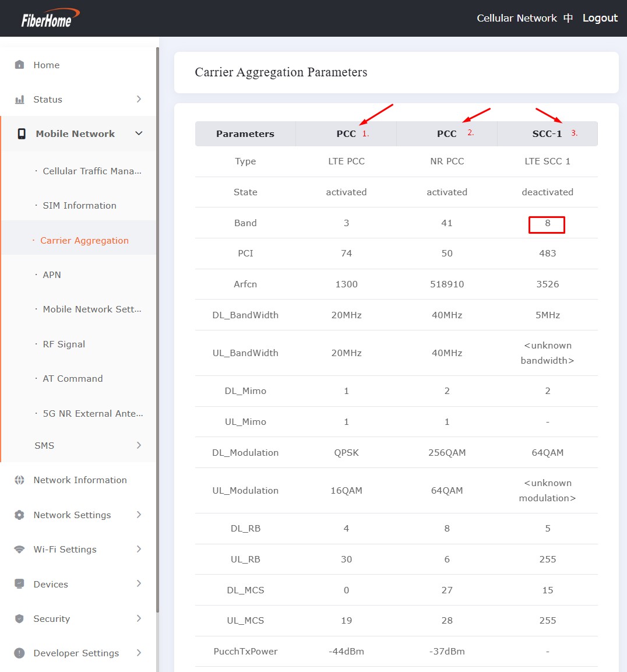Click the Network Information globe icon

coord(19,480)
